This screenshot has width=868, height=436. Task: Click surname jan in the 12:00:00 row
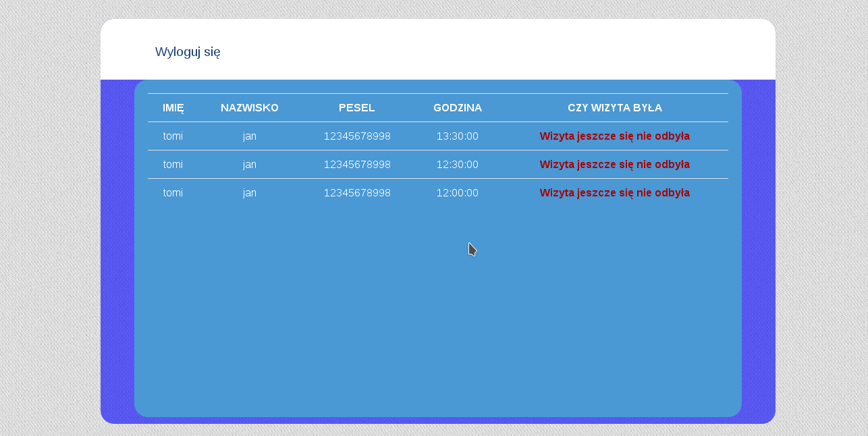pos(249,193)
